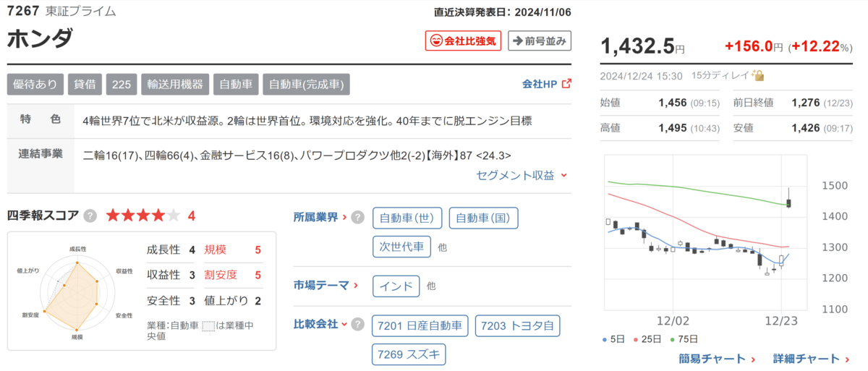Viewport: 868px width, 371px height.
Task: Select the 優待あり tag
Action: (x=35, y=84)
